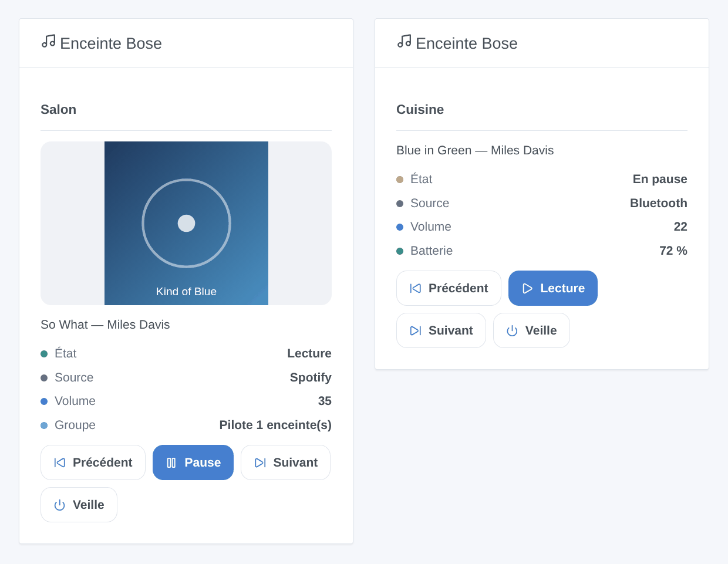
Task: Click the En pause state value
Action: pos(660,179)
